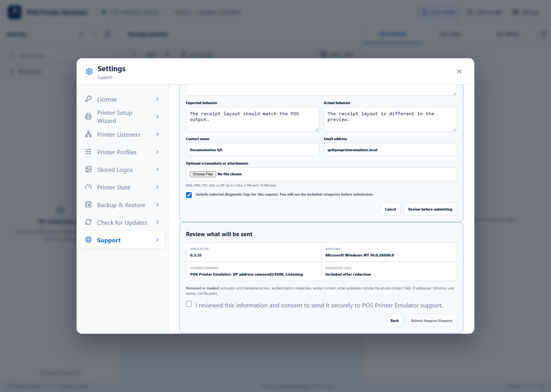Image resolution: width=551 pixels, height=392 pixels.
Task: Click the Stored Logos image icon
Action: (88, 170)
